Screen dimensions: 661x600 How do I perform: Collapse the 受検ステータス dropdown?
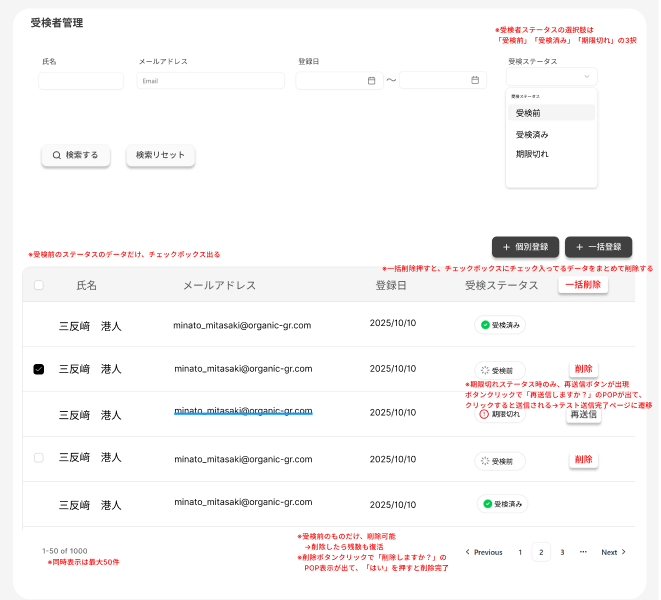click(585, 77)
